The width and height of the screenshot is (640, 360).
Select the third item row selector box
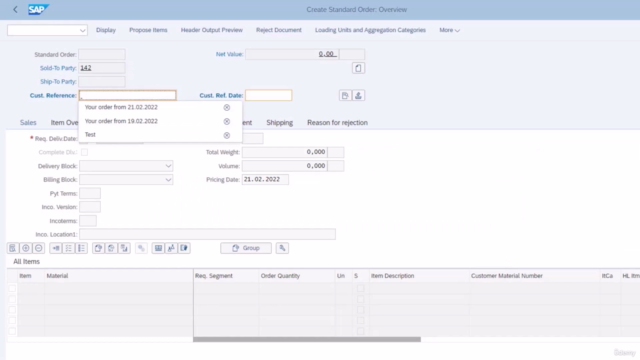[12, 310]
